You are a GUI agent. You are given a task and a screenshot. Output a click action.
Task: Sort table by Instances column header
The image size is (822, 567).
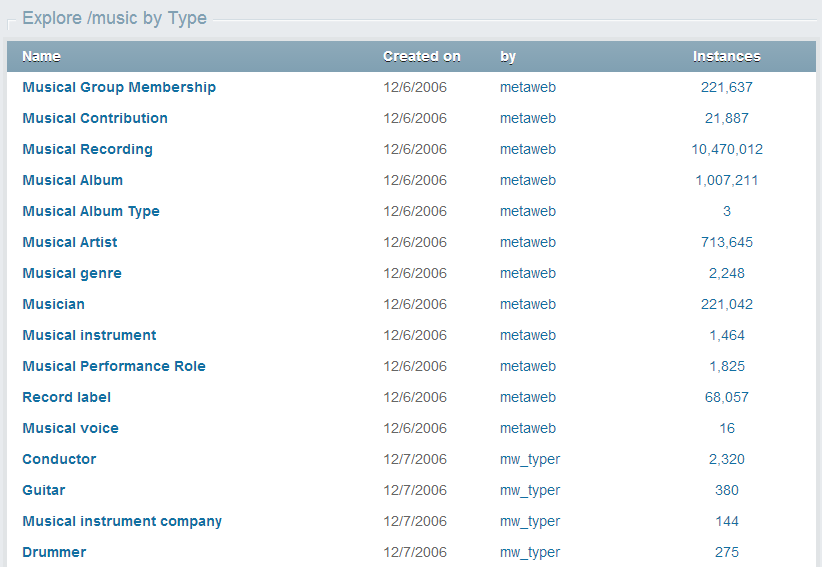pos(727,56)
